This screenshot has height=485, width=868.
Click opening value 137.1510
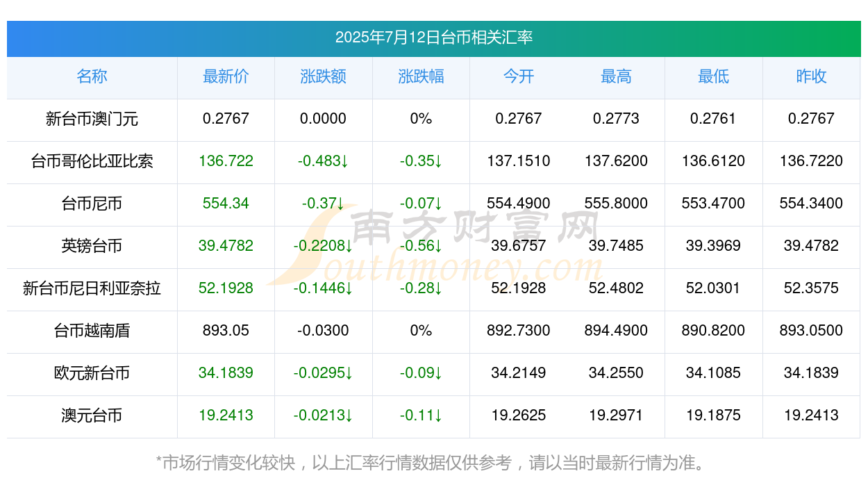[519, 161]
